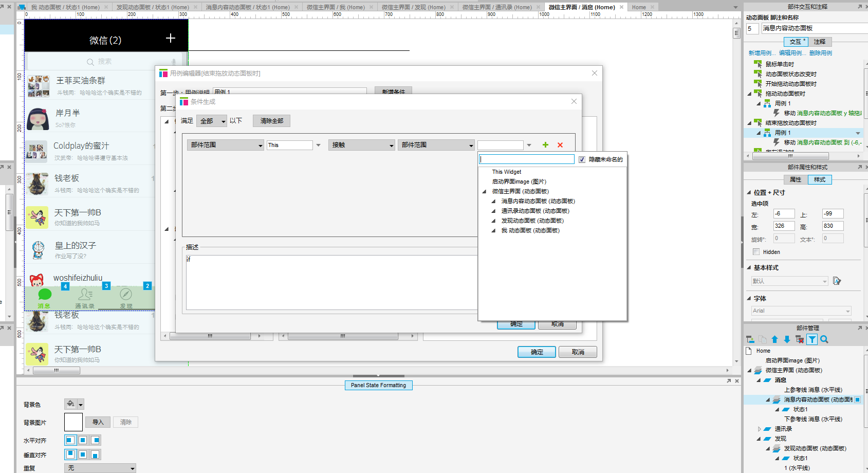The width and height of the screenshot is (868, 473).
Task: Click search magnifier icon in 部件管理
Action: point(824,339)
